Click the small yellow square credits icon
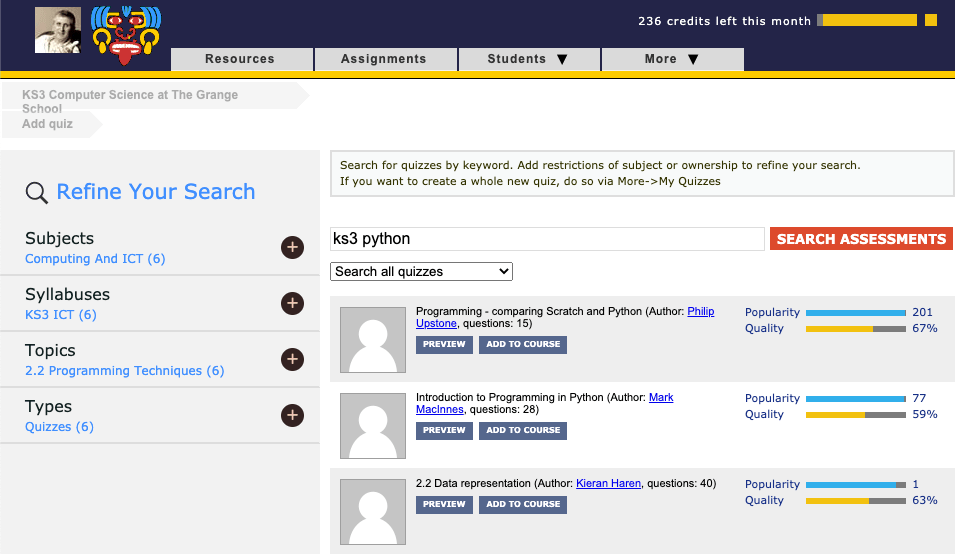Image resolution: width=955 pixels, height=554 pixels. (930, 20)
